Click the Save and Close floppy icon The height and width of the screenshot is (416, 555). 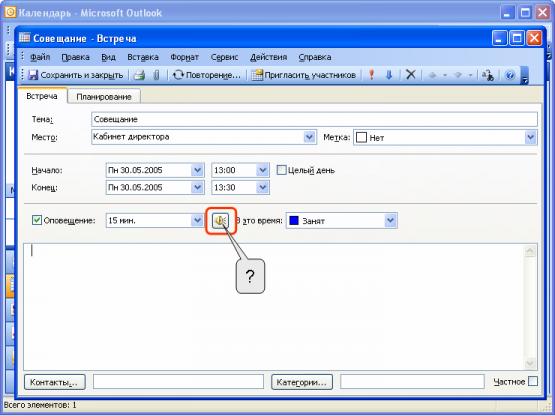[33, 75]
